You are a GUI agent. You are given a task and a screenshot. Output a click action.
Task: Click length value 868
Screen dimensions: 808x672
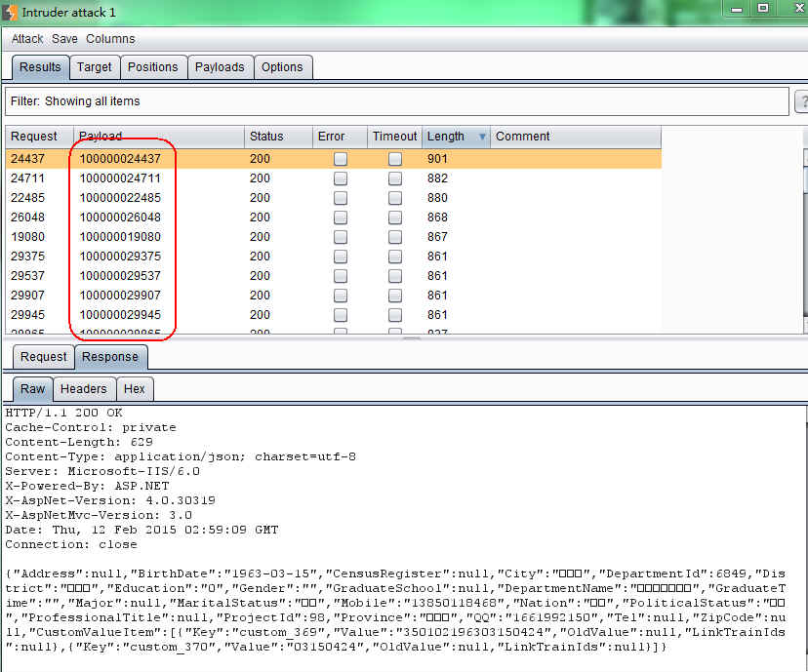[437, 217]
